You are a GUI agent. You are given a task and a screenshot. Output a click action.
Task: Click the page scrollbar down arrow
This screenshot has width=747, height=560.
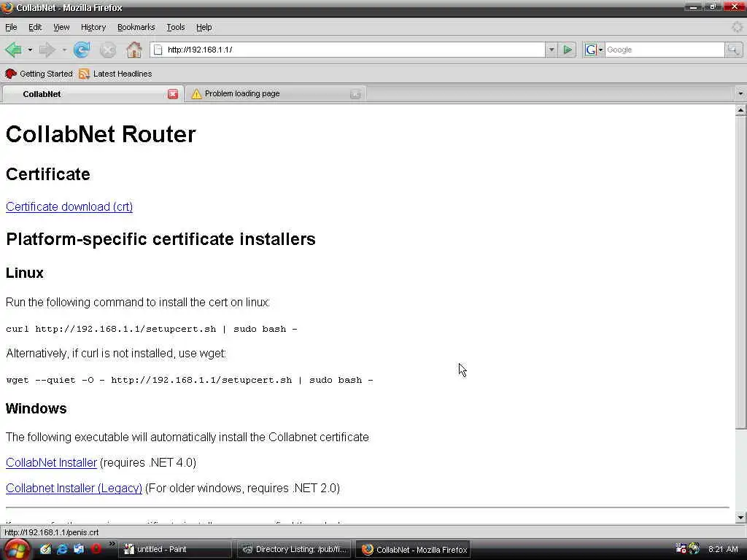[740, 517]
